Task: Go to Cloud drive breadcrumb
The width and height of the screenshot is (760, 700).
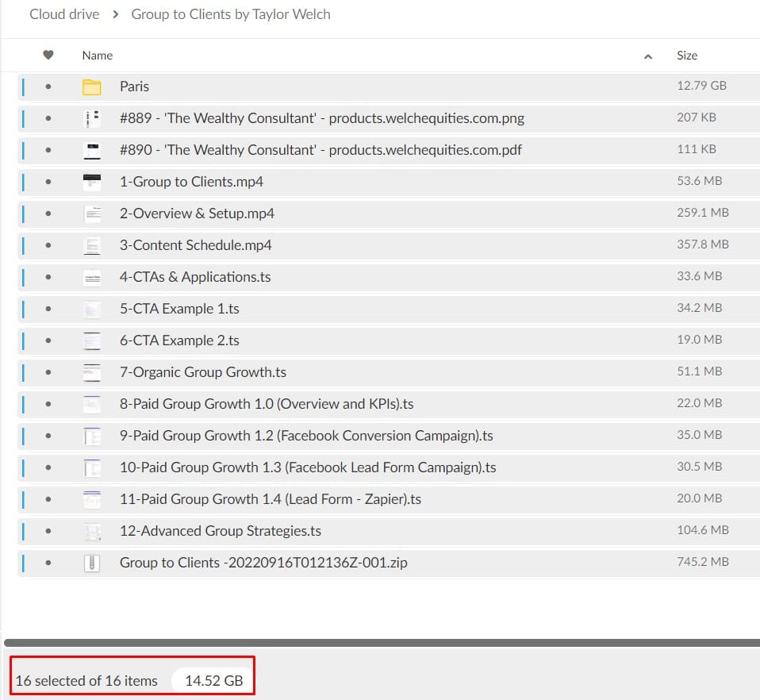Action: (64, 14)
